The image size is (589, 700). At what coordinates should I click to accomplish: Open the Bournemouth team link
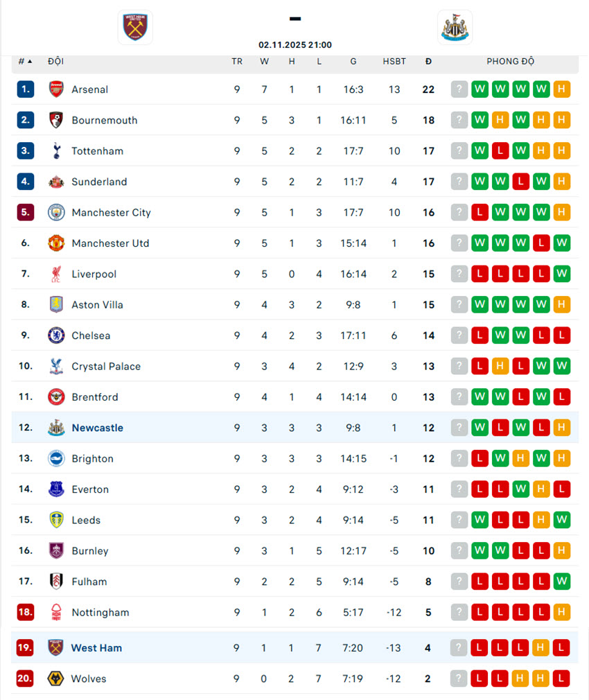click(104, 121)
